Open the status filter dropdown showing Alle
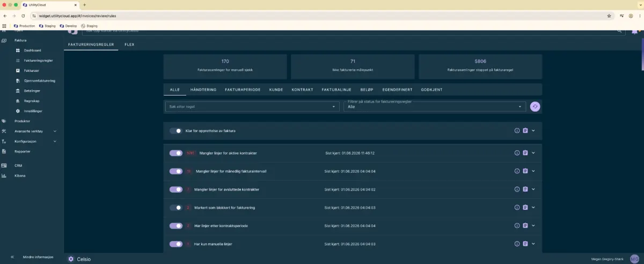644x264 pixels. pyautogui.click(x=434, y=107)
